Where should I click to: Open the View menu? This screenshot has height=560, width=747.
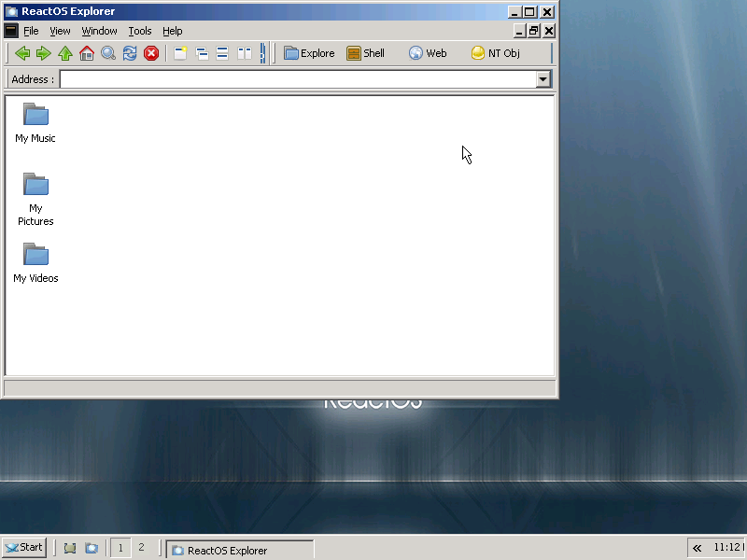(60, 31)
